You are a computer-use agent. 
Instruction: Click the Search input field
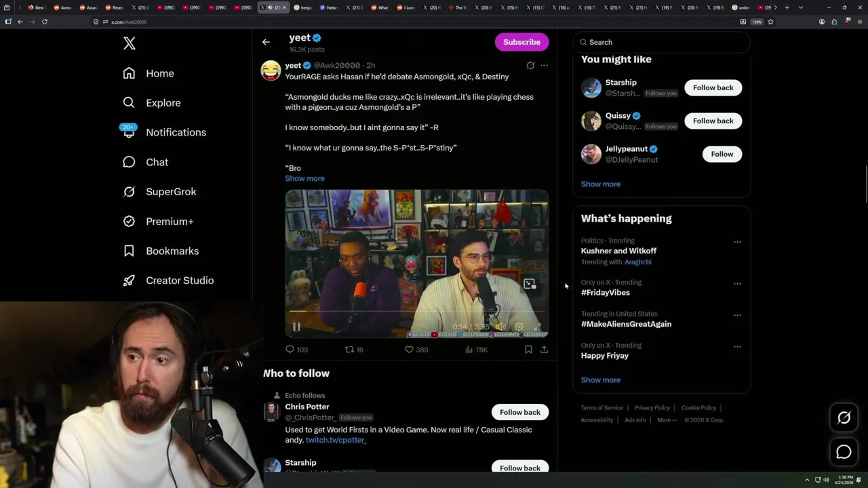(x=662, y=42)
